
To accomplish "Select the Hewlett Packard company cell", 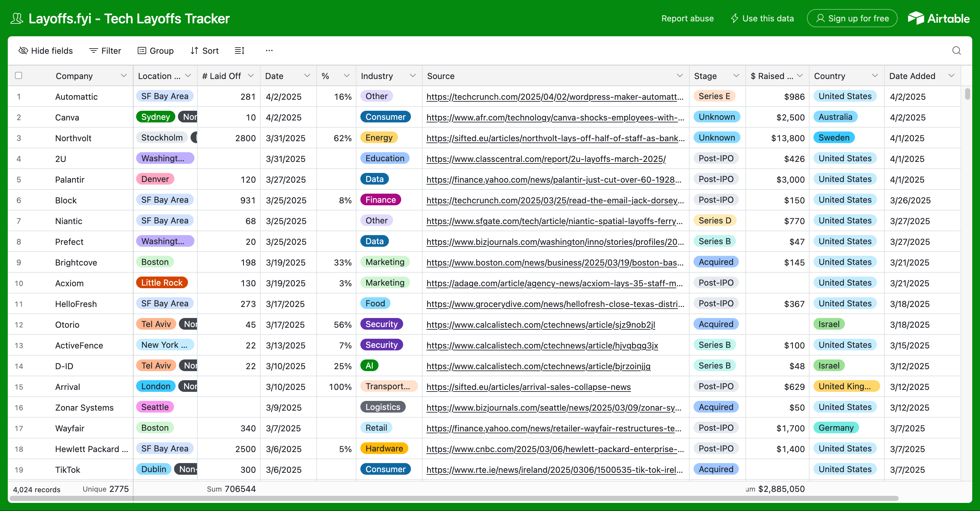I will tap(91, 449).
